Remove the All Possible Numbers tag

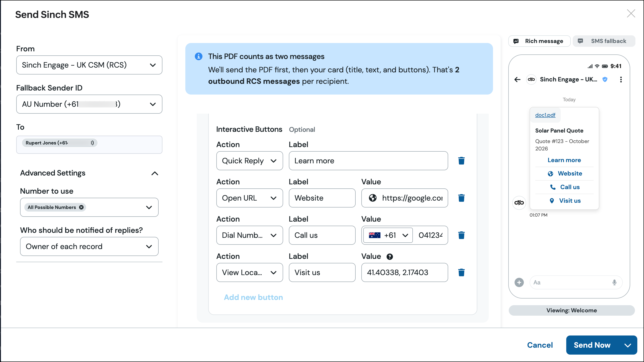point(81,207)
